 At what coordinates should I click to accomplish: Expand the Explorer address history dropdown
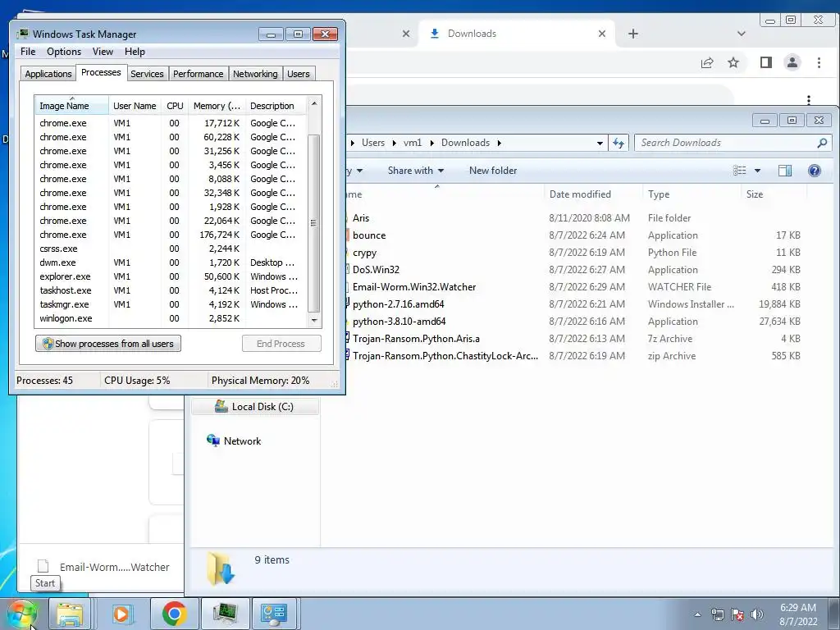(600, 143)
